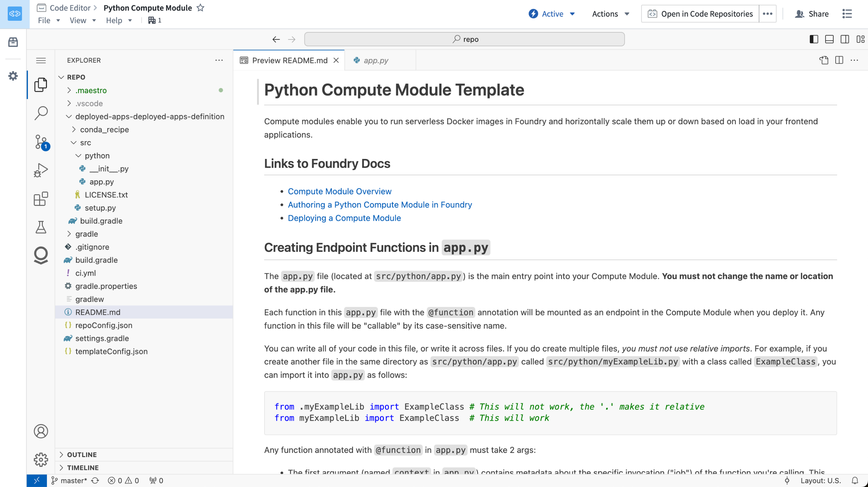The height and width of the screenshot is (487, 868).
Task: Open the settings gear in left rail
Action: point(13,76)
